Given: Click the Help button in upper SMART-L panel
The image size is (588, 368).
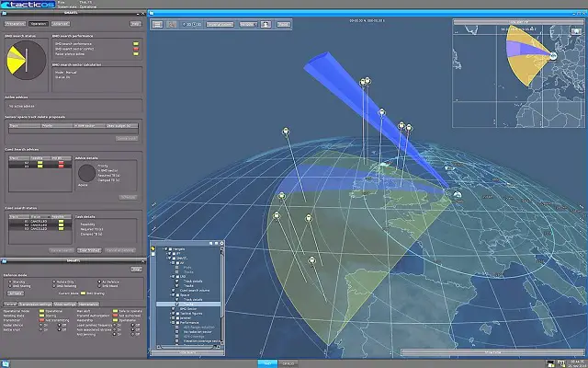Looking at the screenshot, I should 136,23.
